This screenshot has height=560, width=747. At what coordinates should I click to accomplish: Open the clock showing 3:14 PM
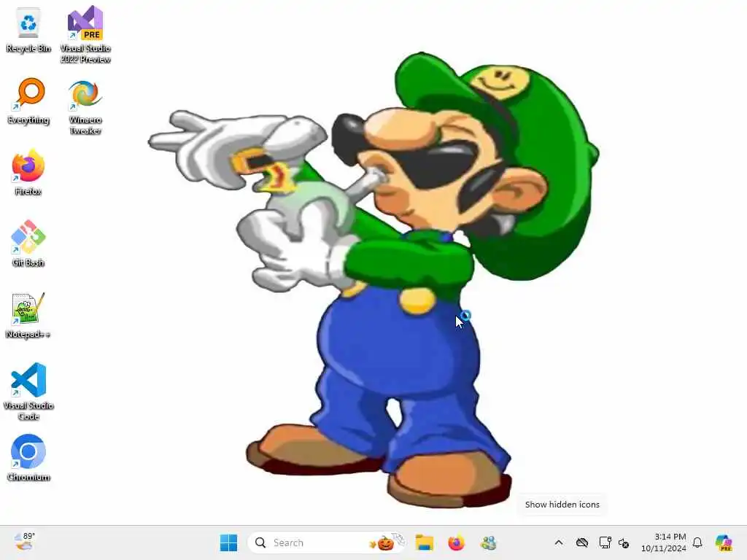(x=663, y=542)
